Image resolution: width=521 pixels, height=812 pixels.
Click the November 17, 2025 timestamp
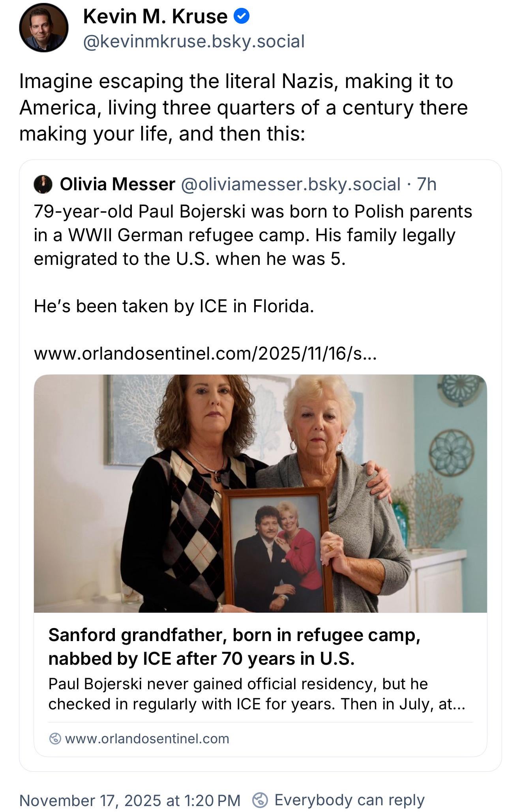[130, 800]
